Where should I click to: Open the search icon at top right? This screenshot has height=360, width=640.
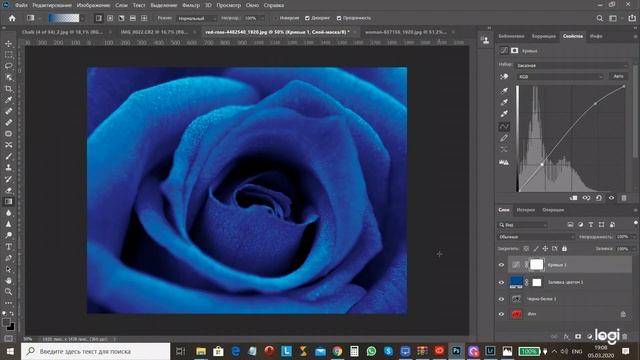tap(600, 18)
